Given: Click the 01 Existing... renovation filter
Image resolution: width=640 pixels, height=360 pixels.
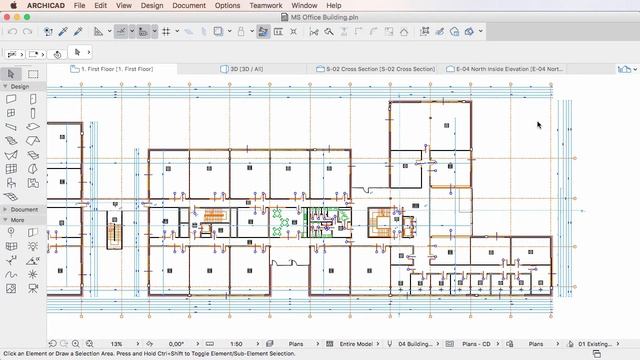Looking at the screenshot, I should coord(595,344).
